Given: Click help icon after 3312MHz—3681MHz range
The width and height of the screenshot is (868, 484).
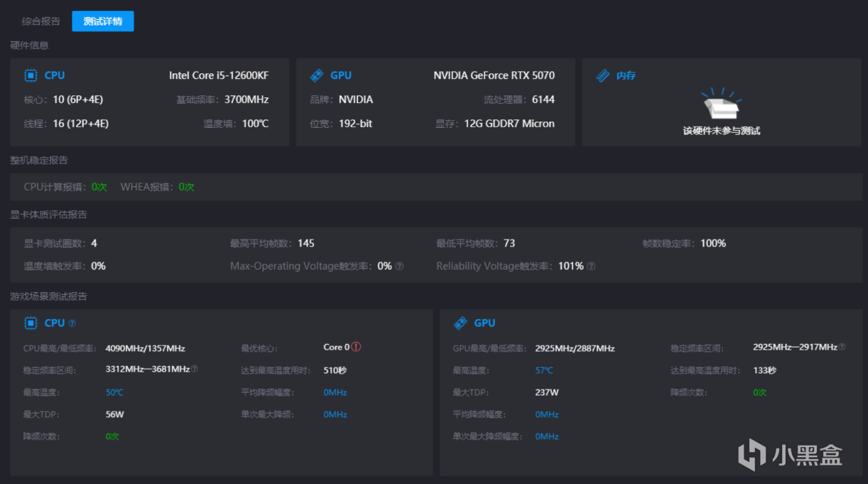Looking at the screenshot, I should (195, 370).
